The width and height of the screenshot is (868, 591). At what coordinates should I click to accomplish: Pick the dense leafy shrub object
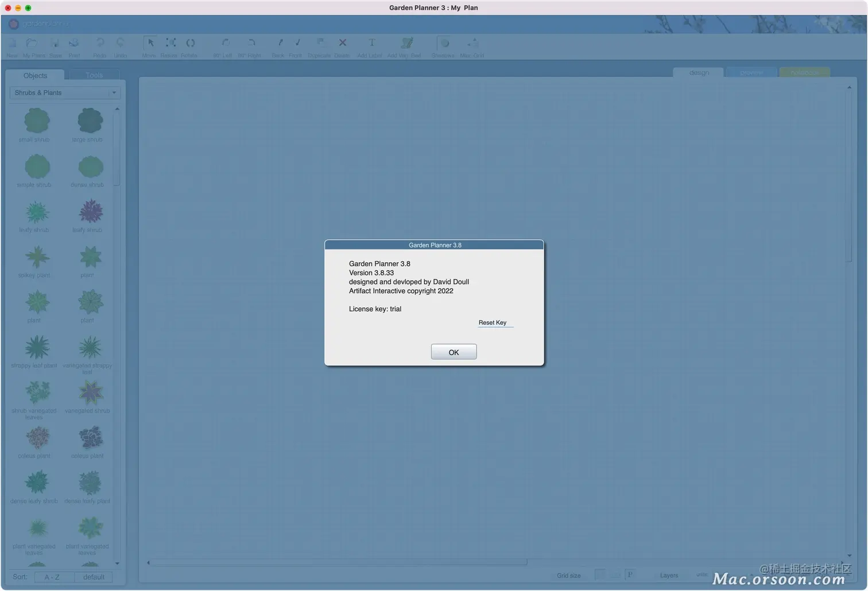(37, 483)
